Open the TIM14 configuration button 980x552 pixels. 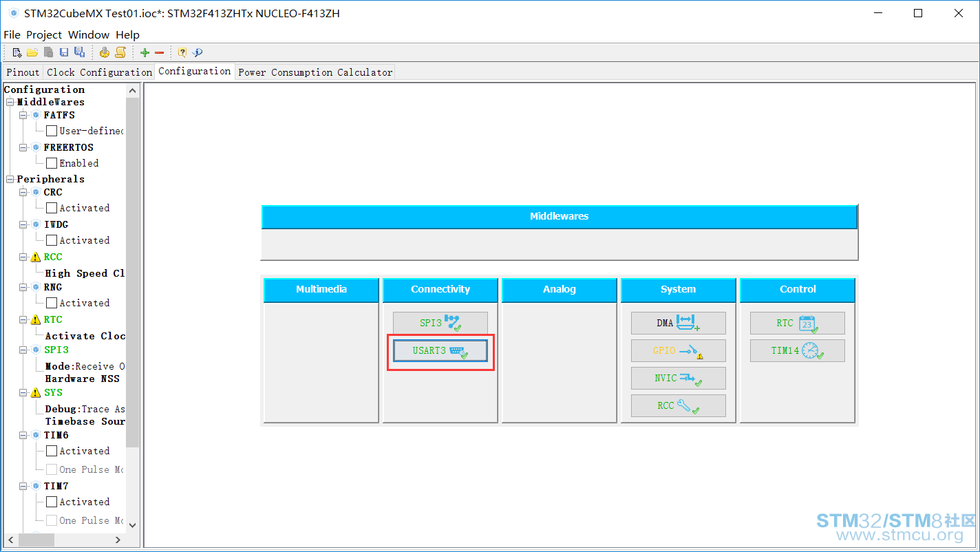pos(798,350)
